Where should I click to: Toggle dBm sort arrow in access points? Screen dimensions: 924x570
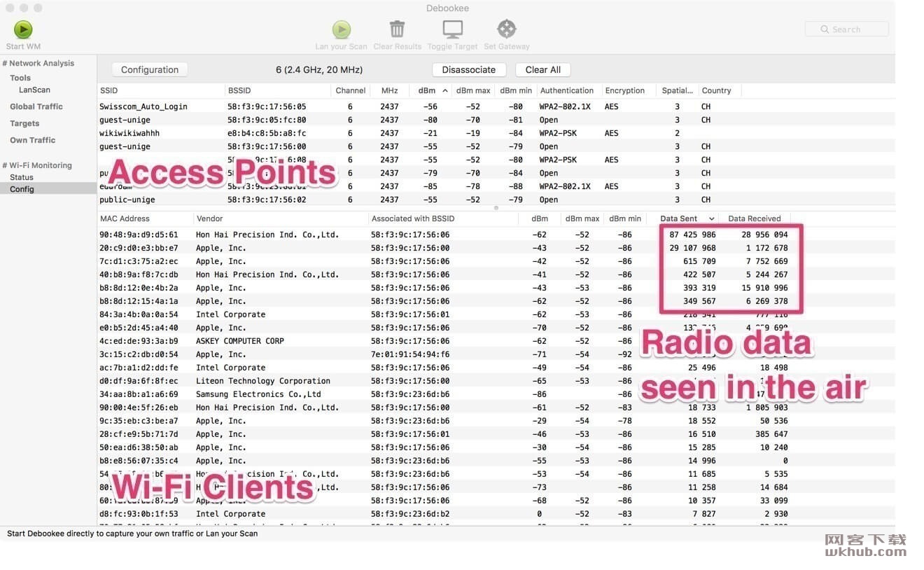click(444, 90)
